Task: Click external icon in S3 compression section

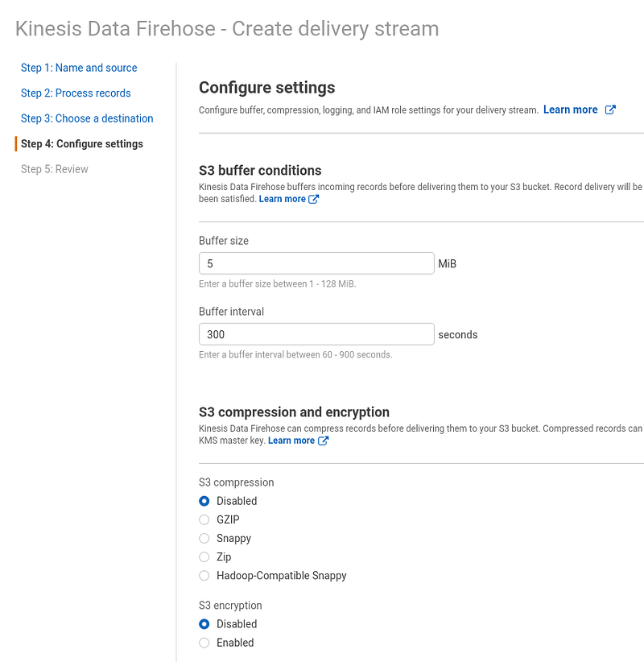Action: (323, 441)
